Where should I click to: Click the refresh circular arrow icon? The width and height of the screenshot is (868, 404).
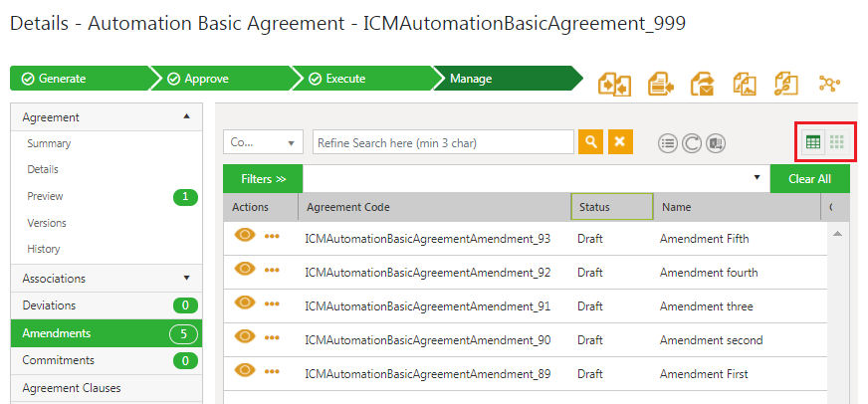(x=692, y=143)
